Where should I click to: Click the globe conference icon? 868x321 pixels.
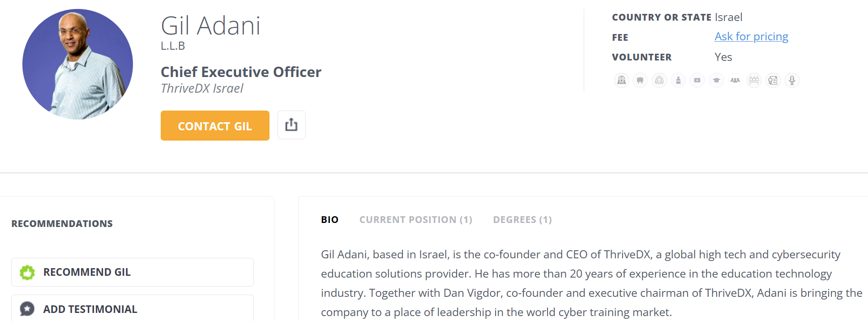click(x=621, y=80)
